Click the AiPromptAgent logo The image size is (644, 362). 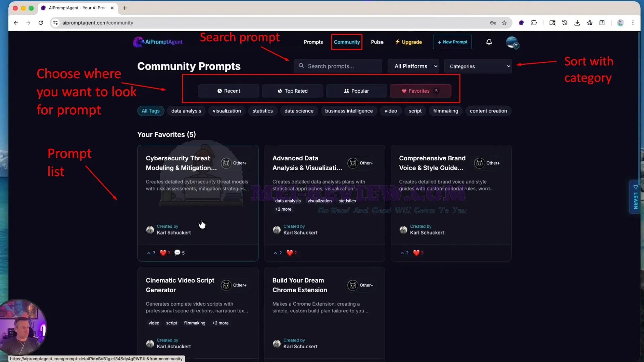tap(158, 42)
